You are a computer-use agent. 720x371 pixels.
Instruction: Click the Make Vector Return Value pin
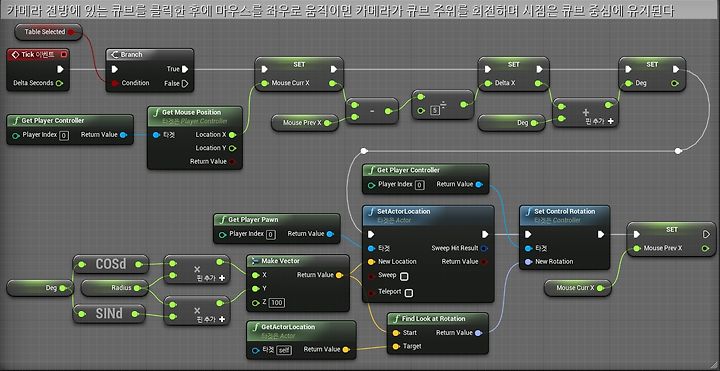(339, 275)
